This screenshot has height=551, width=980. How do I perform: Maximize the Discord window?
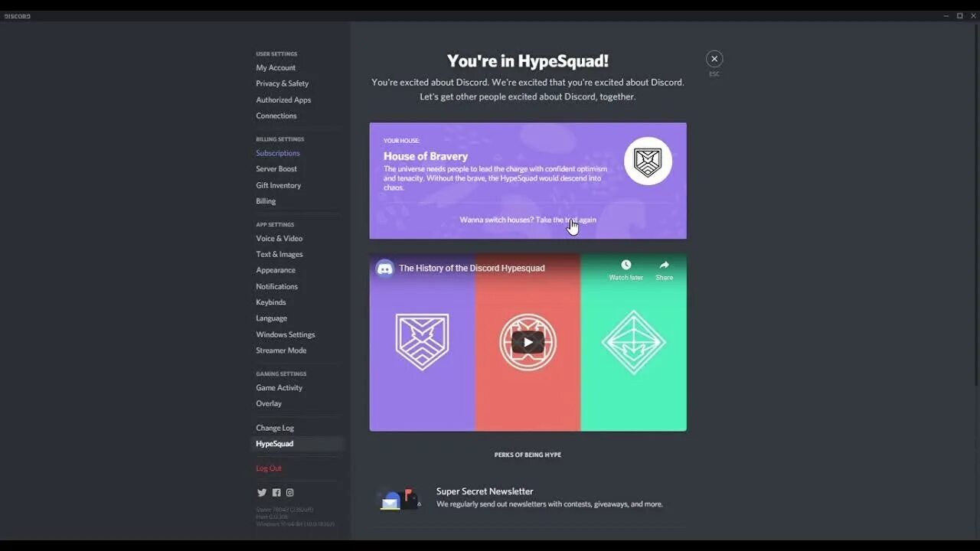[960, 15]
